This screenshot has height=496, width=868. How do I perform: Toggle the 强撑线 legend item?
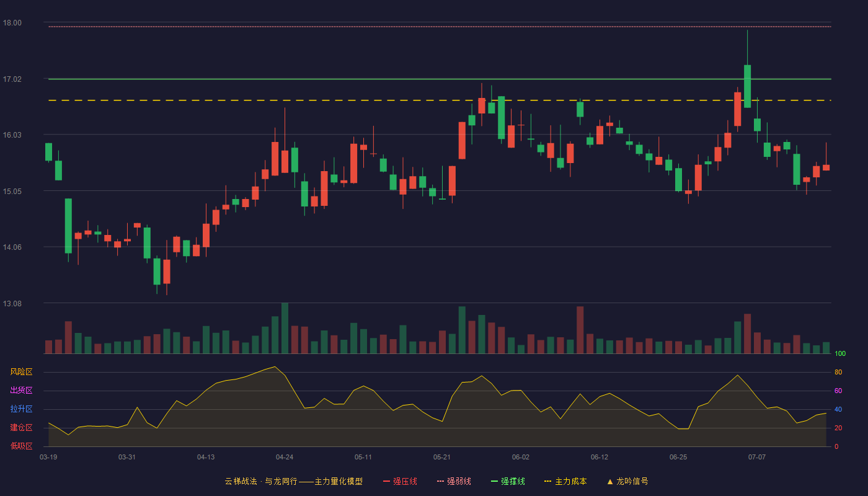(508, 481)
